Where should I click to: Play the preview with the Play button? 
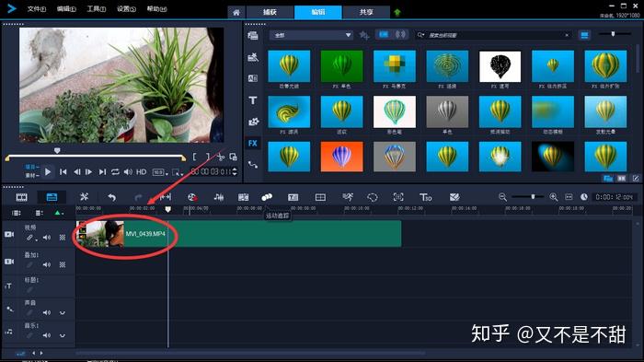tap(48, 172)
